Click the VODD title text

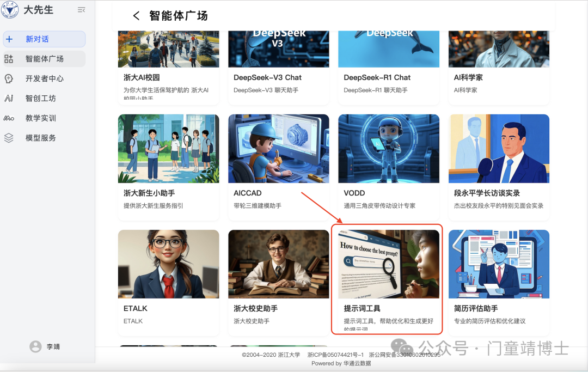(x=354, y=193)
